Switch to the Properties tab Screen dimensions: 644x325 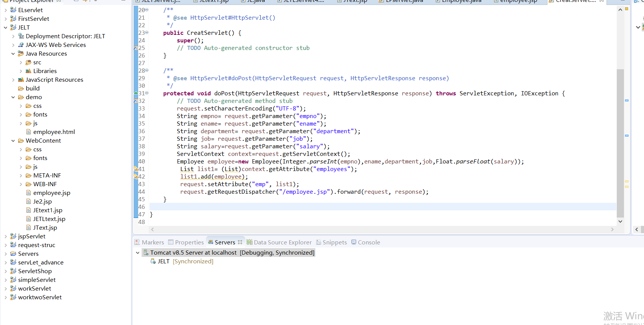coord(186,242)
